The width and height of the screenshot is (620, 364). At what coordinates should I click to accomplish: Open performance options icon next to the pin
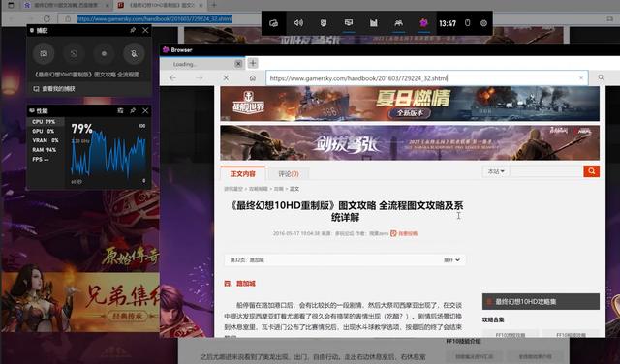[x=120, y=111]
